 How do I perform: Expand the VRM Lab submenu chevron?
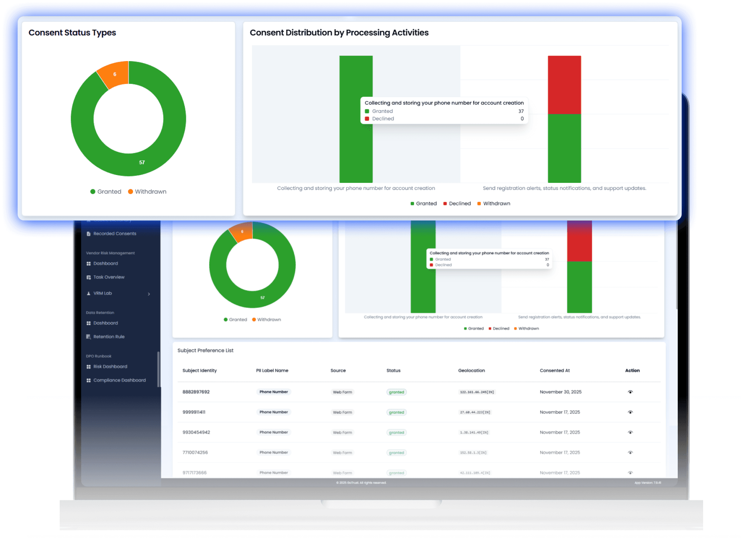coord(149,294)
